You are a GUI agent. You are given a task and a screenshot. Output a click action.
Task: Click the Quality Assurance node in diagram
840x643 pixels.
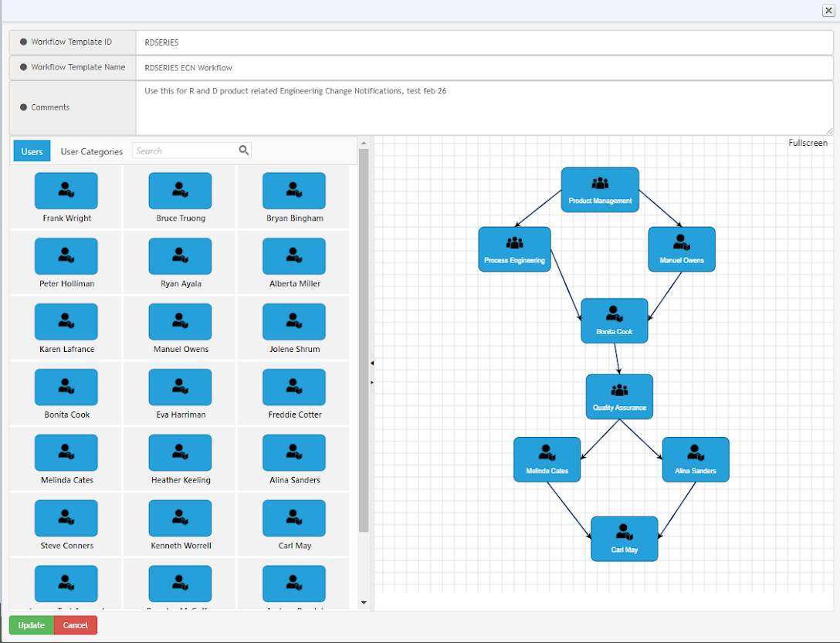(x=619, y=397)
